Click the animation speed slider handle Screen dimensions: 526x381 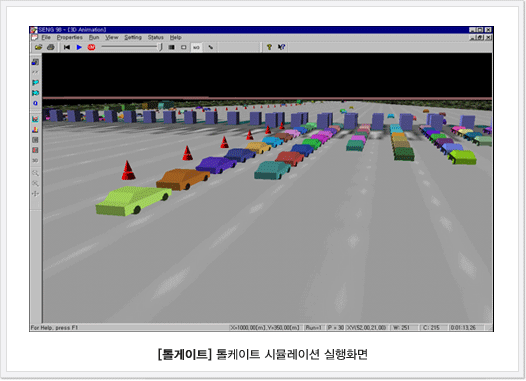[161, 47]
